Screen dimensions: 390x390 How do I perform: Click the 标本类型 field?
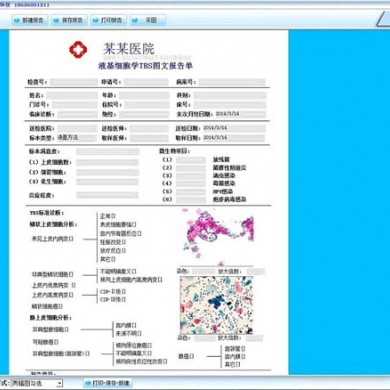click(x=77, y=138)
